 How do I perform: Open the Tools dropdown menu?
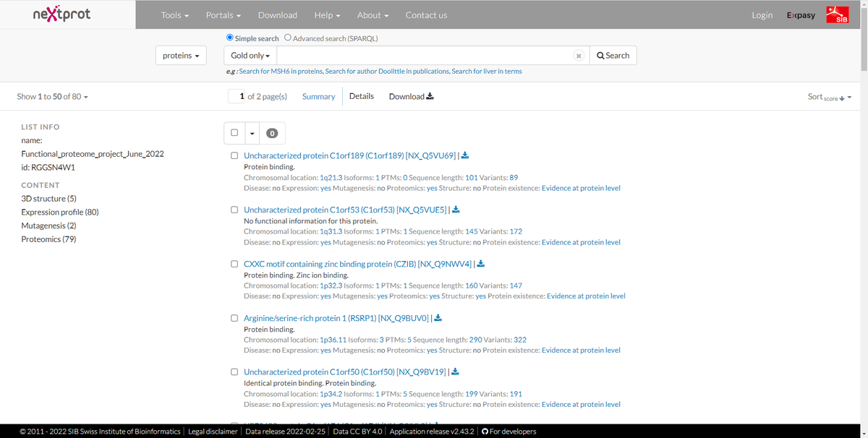175,15
